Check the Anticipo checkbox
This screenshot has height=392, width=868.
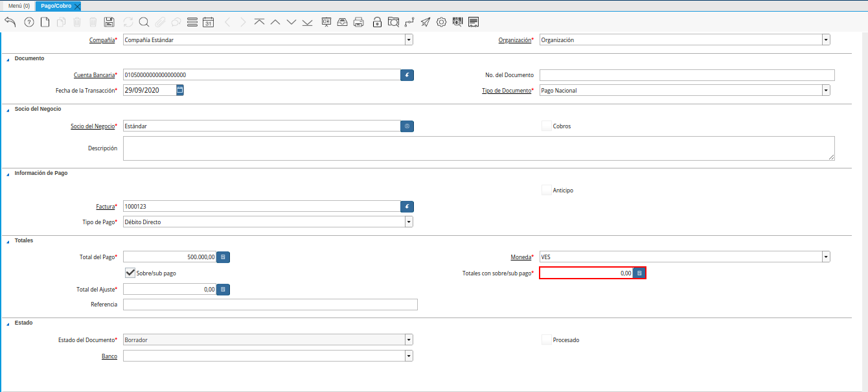click(x=547, y=190)
